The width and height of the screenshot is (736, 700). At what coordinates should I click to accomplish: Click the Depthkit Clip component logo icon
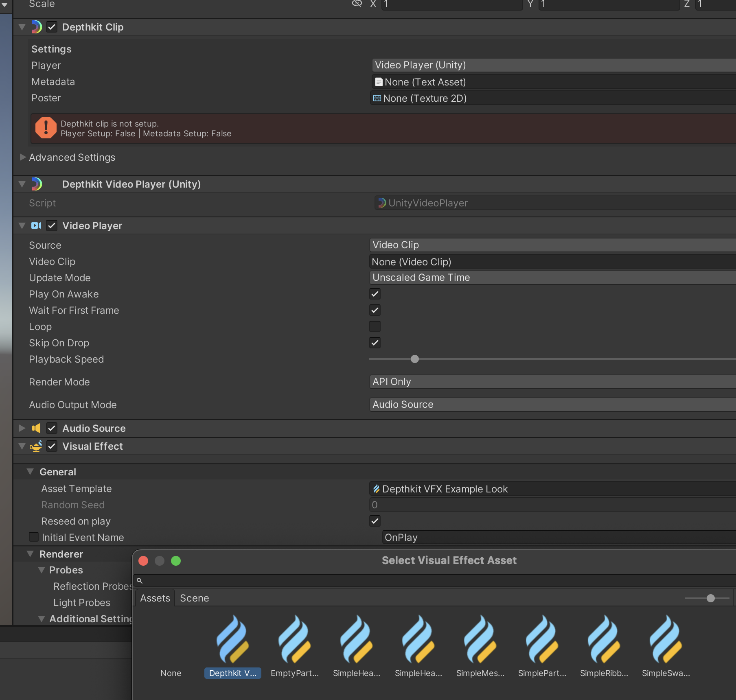(37, 27)
